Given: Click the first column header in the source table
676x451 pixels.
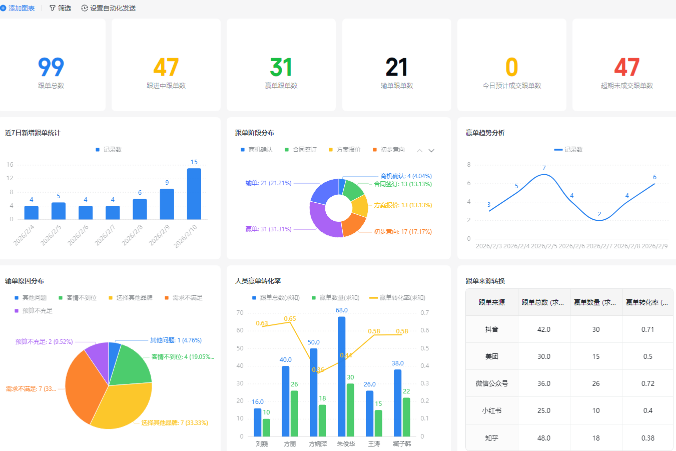Looking at the screenshot, I should click(x=492, y=302).
